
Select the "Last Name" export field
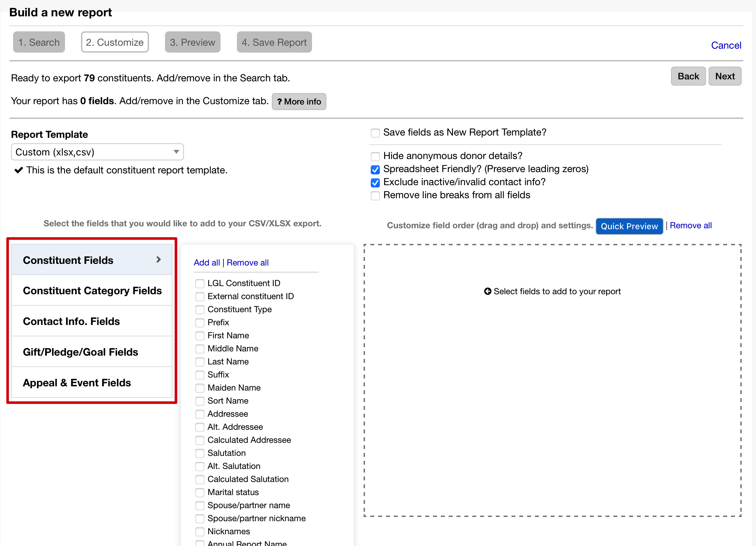(200, 362)
